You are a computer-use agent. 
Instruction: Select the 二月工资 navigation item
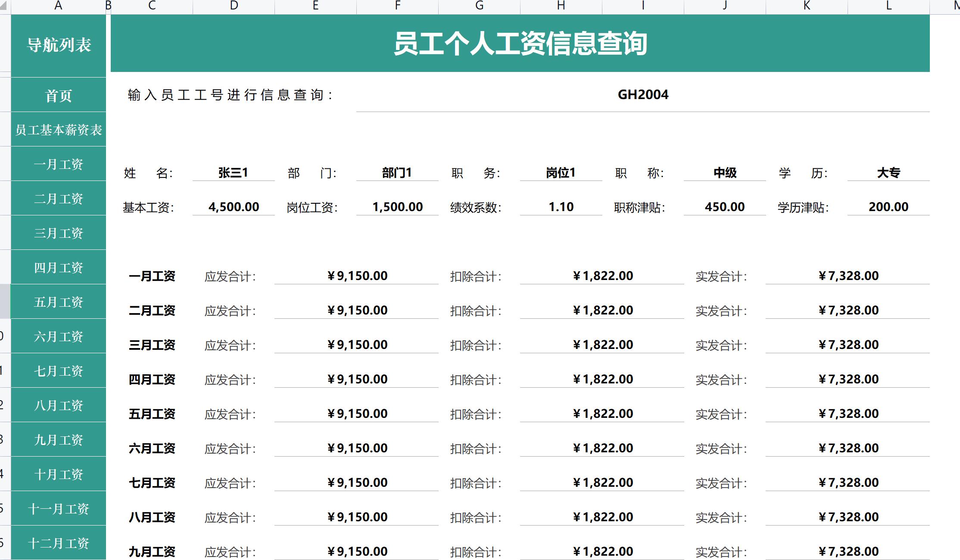pos(58,199)
